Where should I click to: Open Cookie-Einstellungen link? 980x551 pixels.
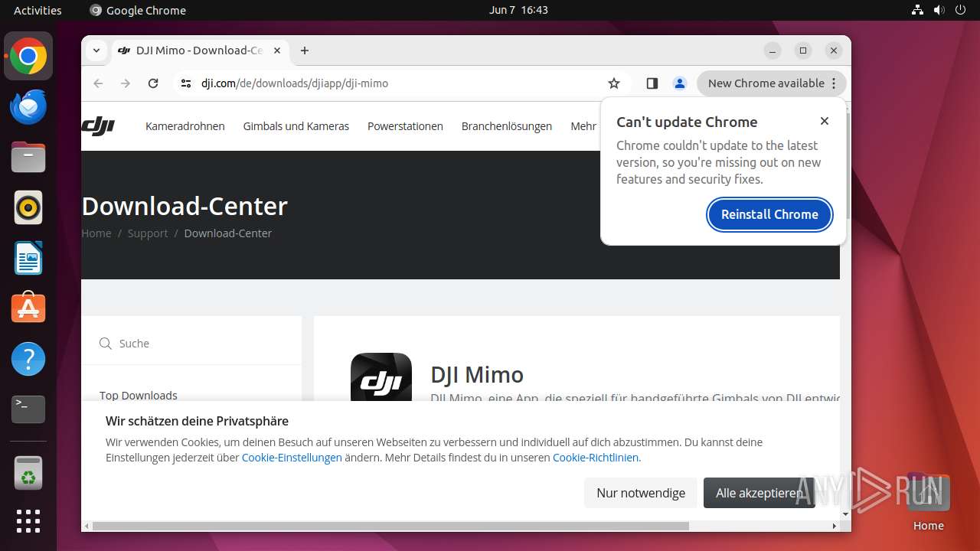tap(292, 458)
